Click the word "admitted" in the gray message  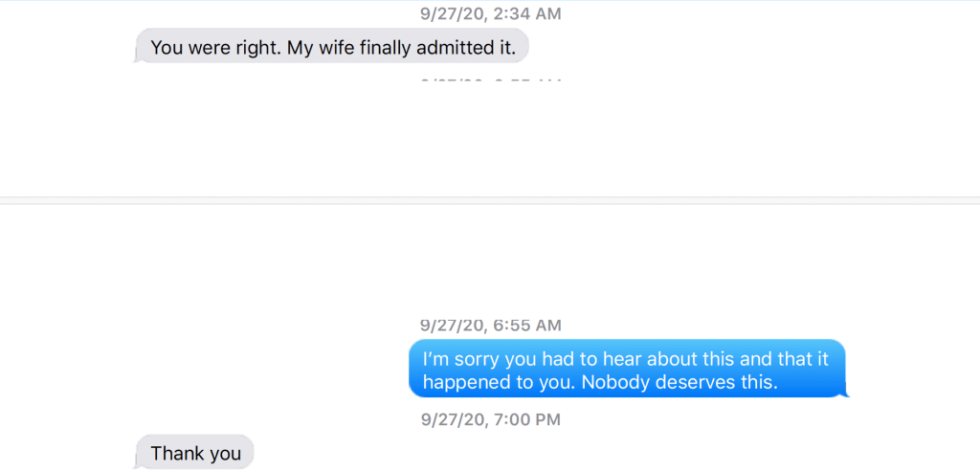[457, 47]
